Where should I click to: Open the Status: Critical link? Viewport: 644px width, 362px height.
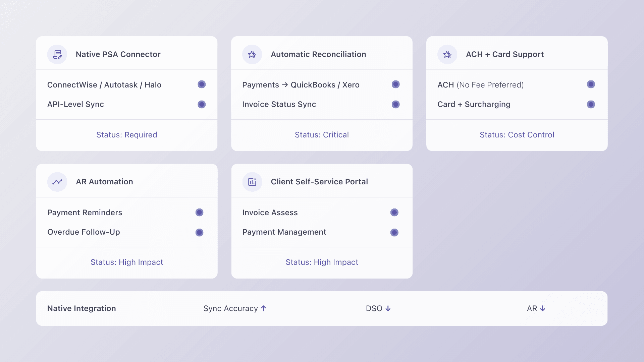pyautogui.click(x=322, y=135)
